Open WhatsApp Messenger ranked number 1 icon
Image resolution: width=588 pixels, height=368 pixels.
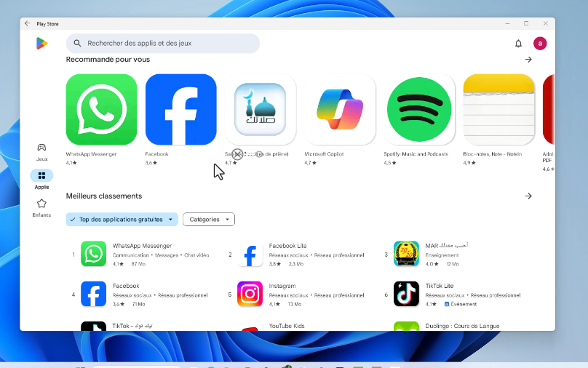click(x=93, y=254)
